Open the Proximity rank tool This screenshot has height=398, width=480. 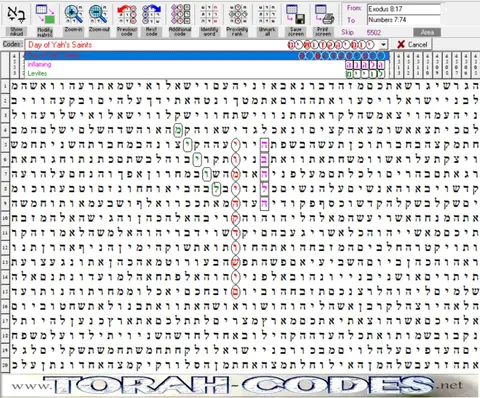point(237,14)
